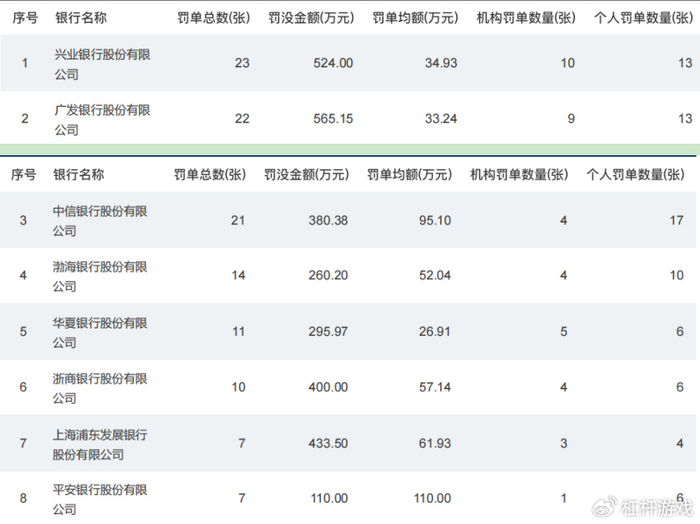Click the 33.24 average fine value

pos(441,119)
